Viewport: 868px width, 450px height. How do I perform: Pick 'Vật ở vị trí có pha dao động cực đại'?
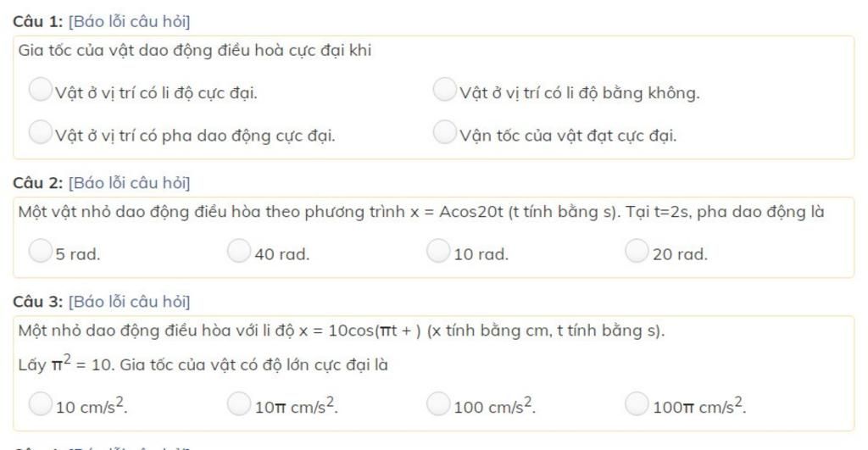click(41, 132)
